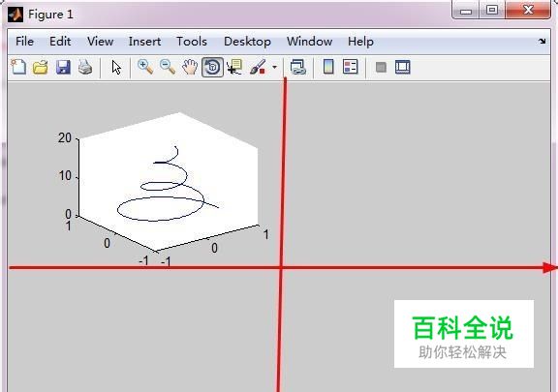Minimize the Figure 1 window
This screenshot has width=558, height=392.
pos(466,10)
